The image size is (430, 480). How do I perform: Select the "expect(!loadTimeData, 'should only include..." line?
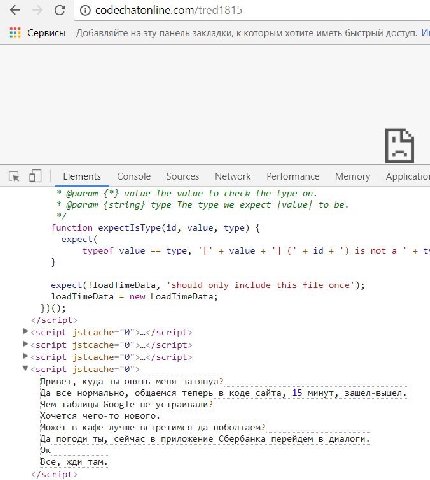tap(208, 285)
